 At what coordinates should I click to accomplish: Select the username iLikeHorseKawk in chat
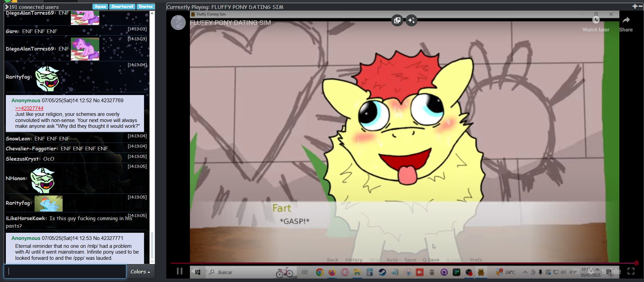(x=26, y=218)
